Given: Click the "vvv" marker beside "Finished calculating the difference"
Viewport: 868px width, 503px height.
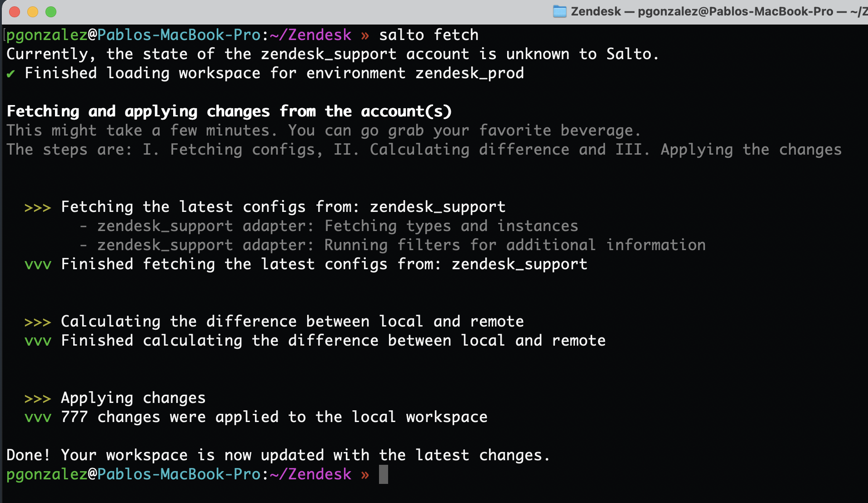Looking at the screenshot, I should pos(38,341).
